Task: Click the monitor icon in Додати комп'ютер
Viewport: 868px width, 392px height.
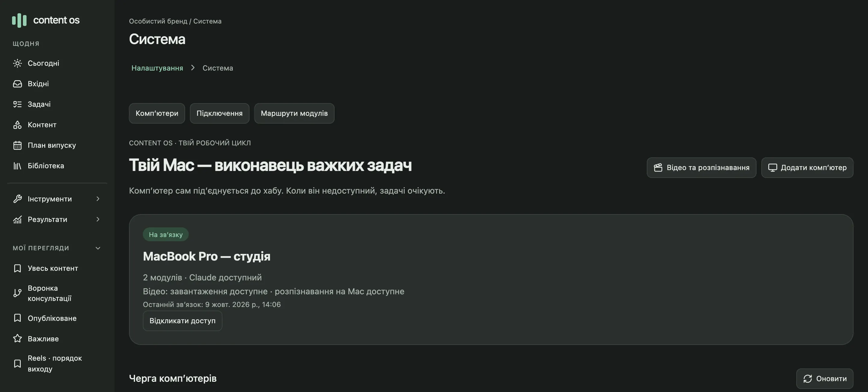Action: (773, 168)
